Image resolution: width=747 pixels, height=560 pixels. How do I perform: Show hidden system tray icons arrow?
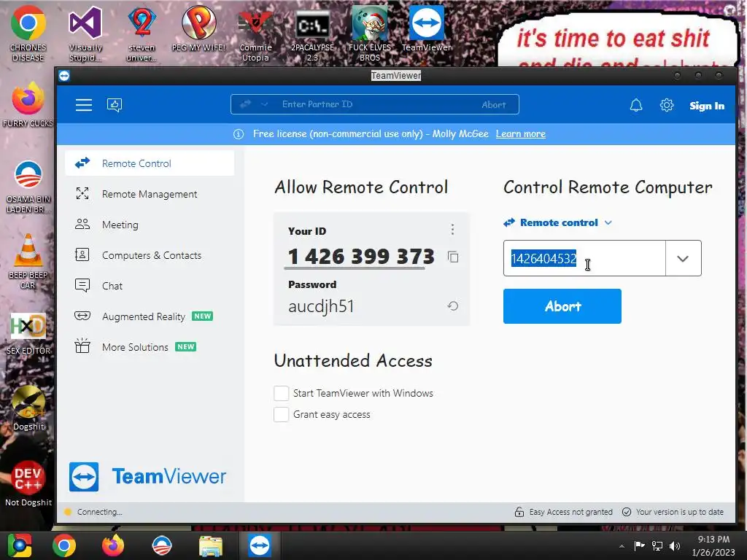(622, 546)
